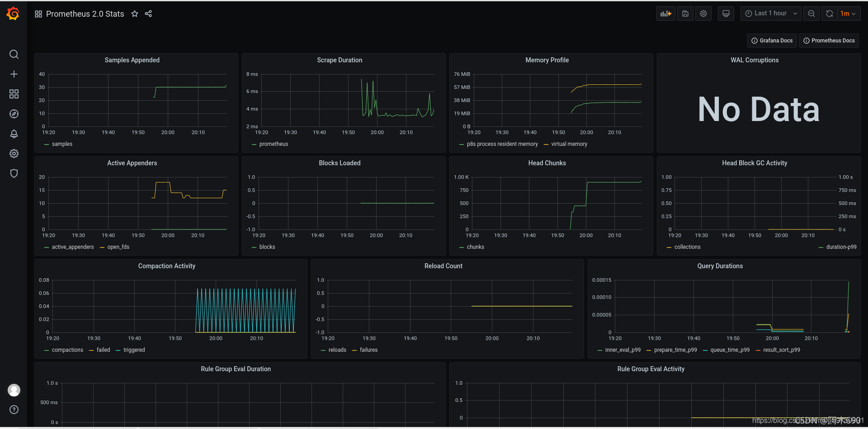This screenshot has height=429, width=868.
Task: Open the Last 1 hour time picker
Action: (771, 14)
